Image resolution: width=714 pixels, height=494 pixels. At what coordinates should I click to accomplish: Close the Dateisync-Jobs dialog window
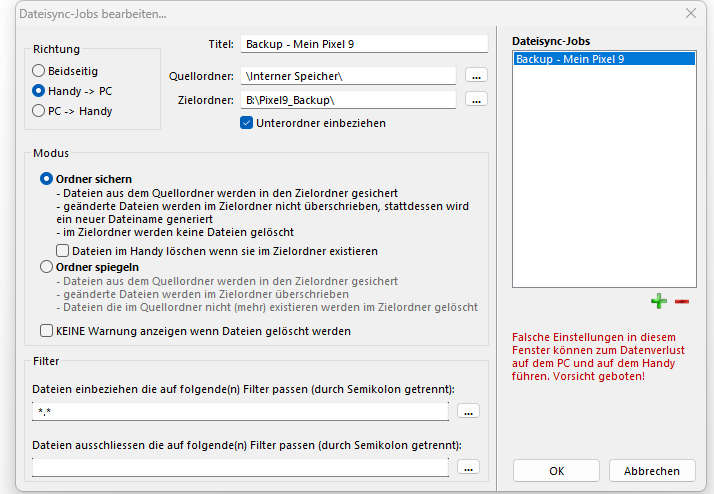pyautogui.click(x=690, y=14)
